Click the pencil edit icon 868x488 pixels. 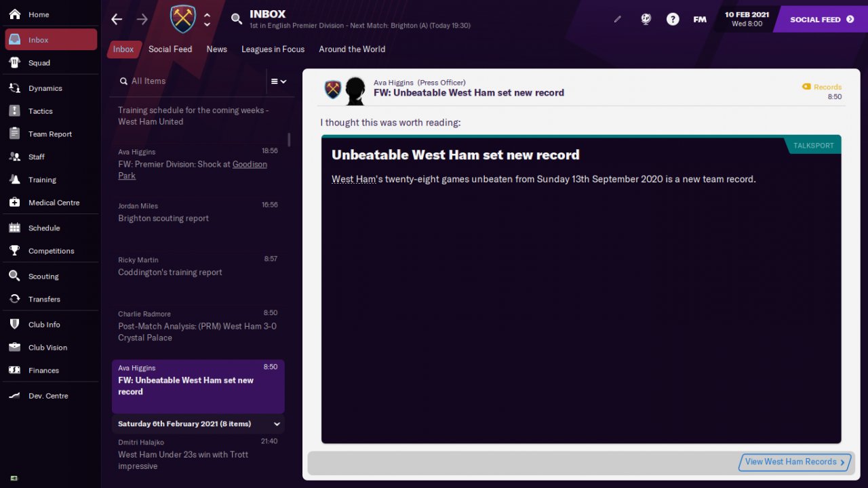pos(617,20)
